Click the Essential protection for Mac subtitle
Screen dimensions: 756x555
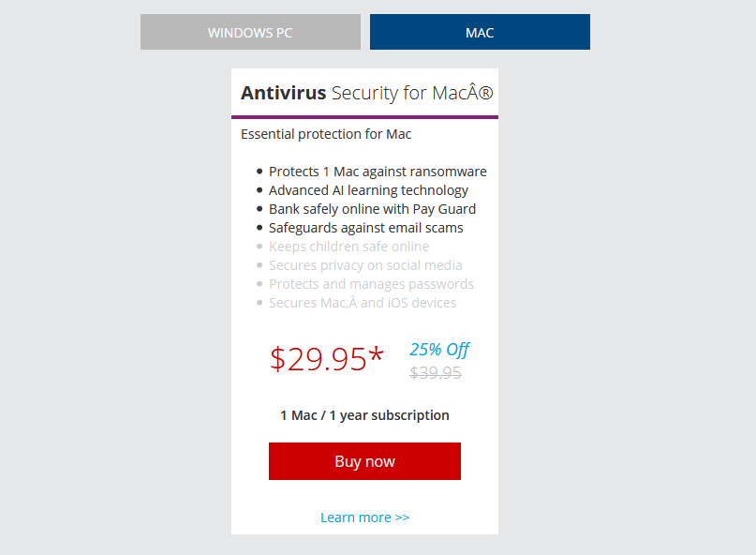pos(325,134)
